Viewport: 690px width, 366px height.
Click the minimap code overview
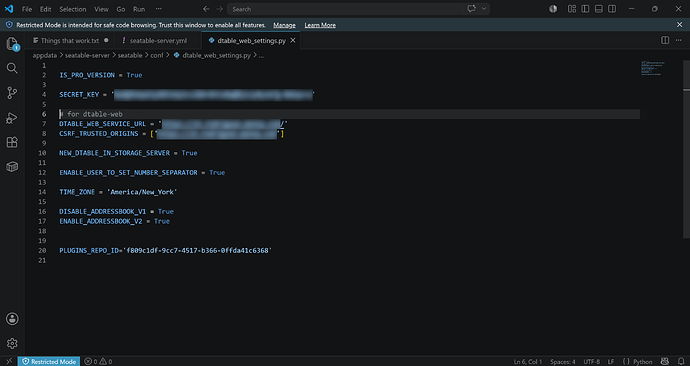[652, 68]
